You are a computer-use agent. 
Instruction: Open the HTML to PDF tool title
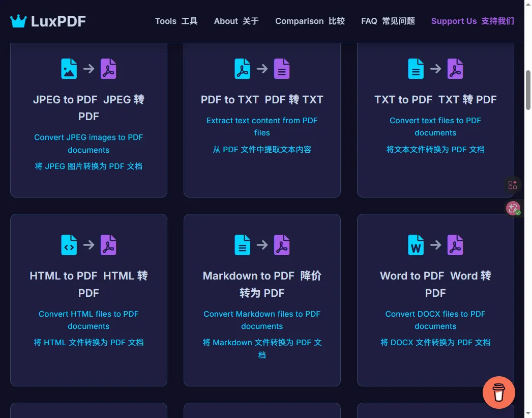(x=88, y=284)
